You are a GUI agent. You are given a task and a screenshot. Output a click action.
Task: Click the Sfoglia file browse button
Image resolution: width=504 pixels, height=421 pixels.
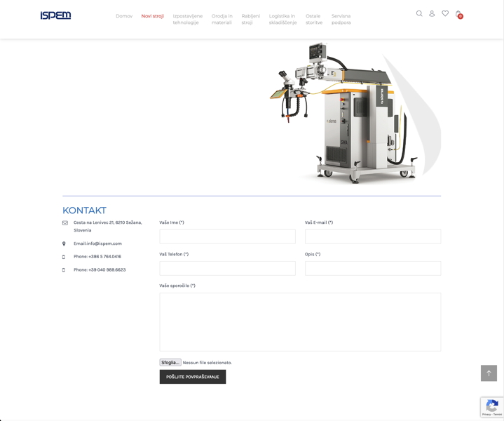tap(170, 363)
